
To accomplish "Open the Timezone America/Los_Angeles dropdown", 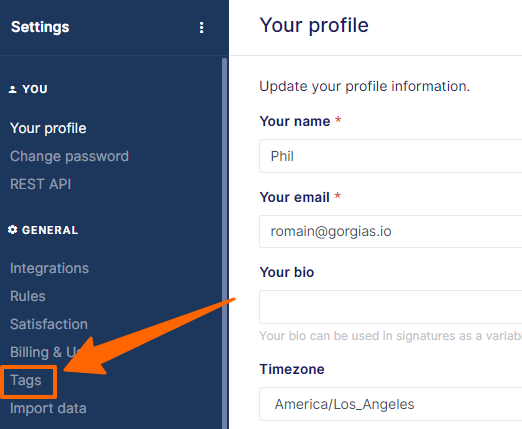I will 391,404.
